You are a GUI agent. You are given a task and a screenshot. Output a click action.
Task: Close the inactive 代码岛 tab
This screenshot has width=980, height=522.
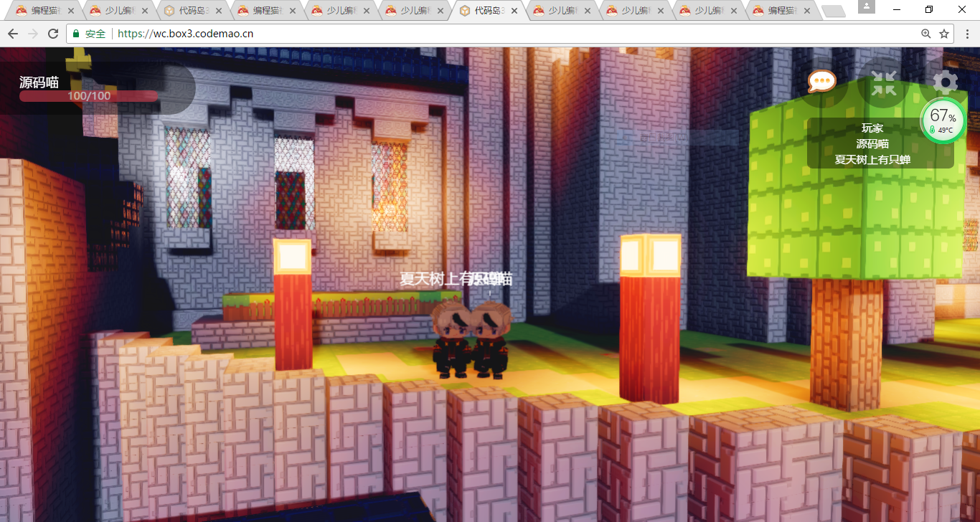click(x=219, y=11)
